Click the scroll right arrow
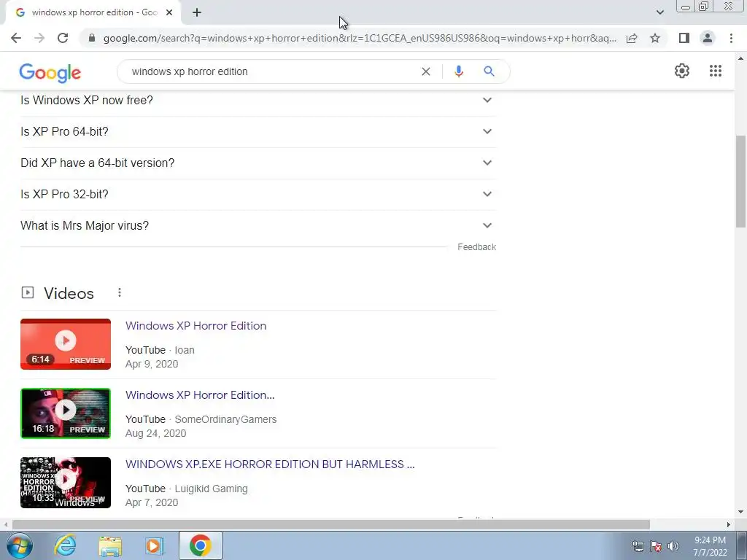The height and width of the screenshot is (560, 747). tap(729, 524)
